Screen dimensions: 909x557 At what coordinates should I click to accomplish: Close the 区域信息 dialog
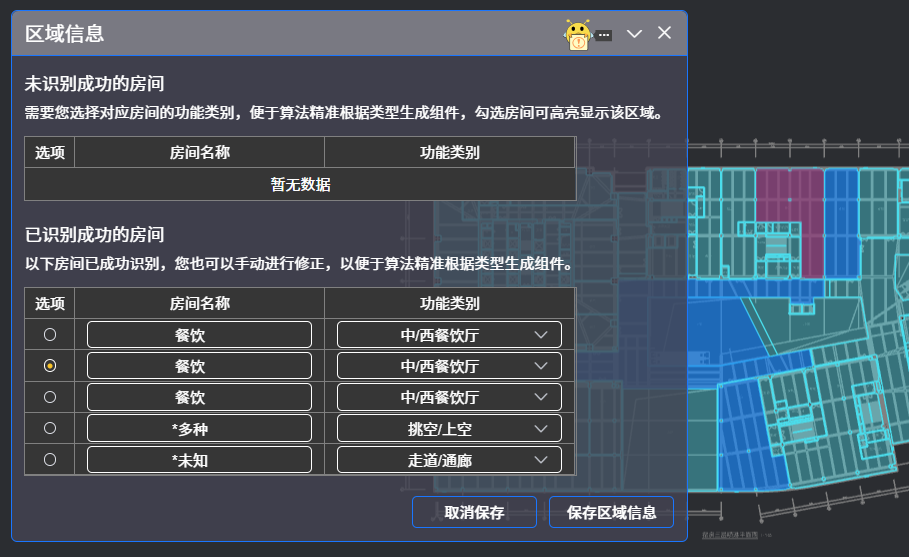point(664,33)
